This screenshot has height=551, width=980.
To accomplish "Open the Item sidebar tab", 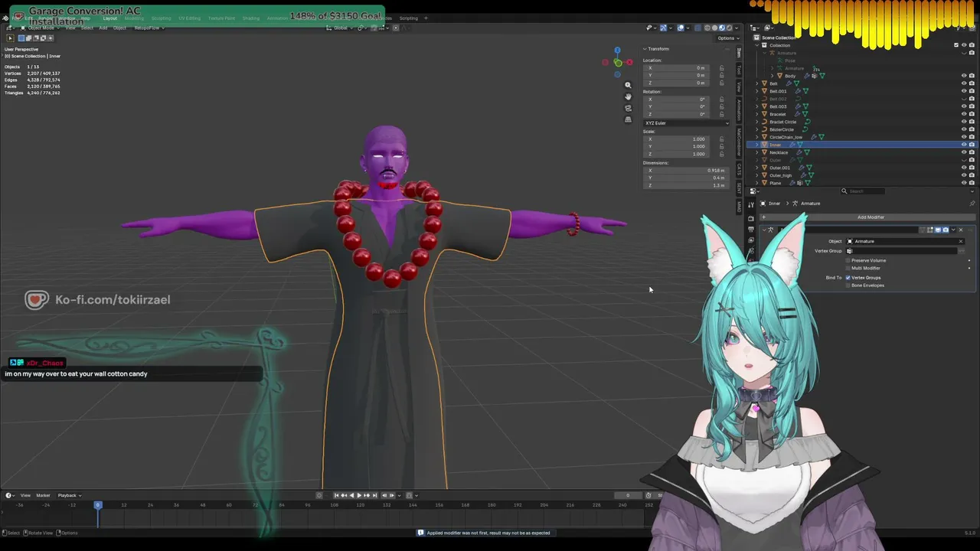I will click(739, 52).
